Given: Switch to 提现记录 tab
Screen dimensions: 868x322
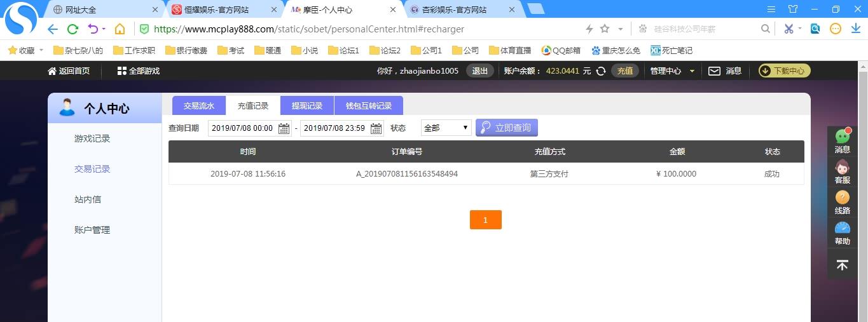Looking at the screenshot, I should pos(307,106).
